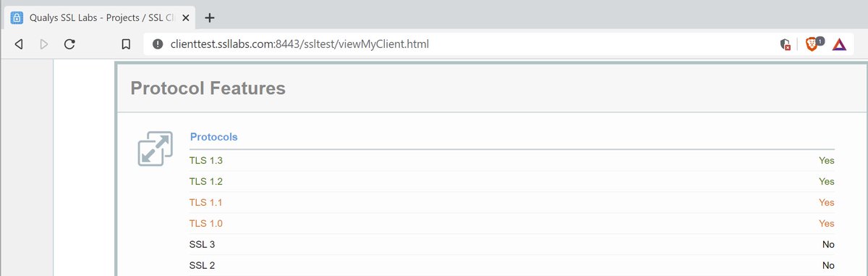The image size is (868, 276).
Task: Click the Protocols expand arrows icon
Action: click(155, 149)
